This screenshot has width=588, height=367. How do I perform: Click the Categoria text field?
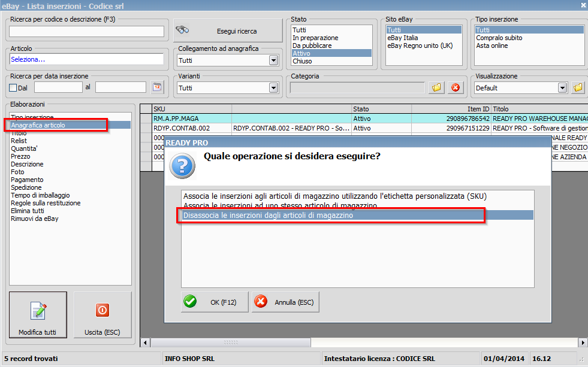click(357, 87)
